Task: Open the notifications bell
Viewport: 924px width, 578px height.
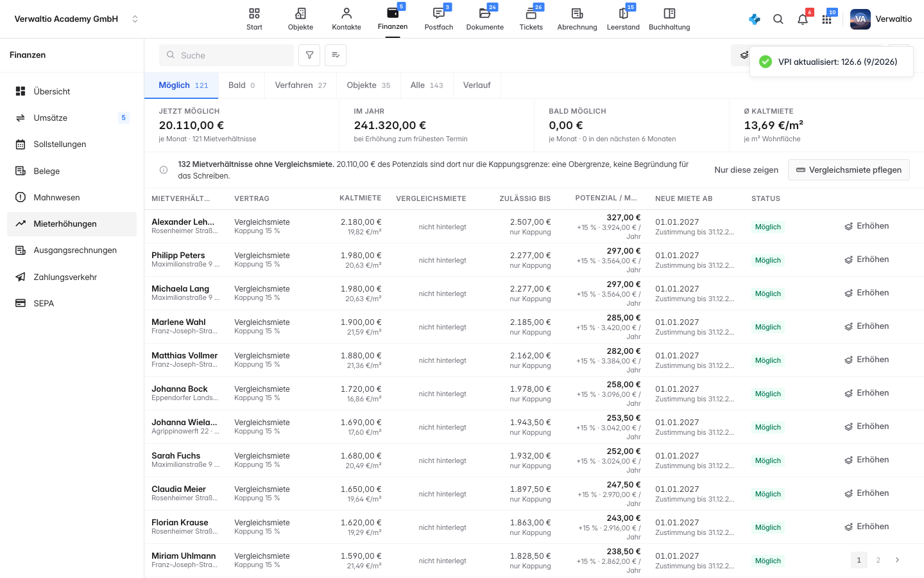Action: click(803, 19)
